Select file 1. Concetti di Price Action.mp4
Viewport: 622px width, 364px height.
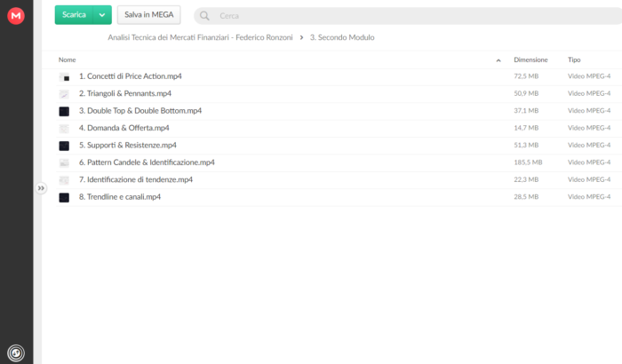tap(130, 76)
